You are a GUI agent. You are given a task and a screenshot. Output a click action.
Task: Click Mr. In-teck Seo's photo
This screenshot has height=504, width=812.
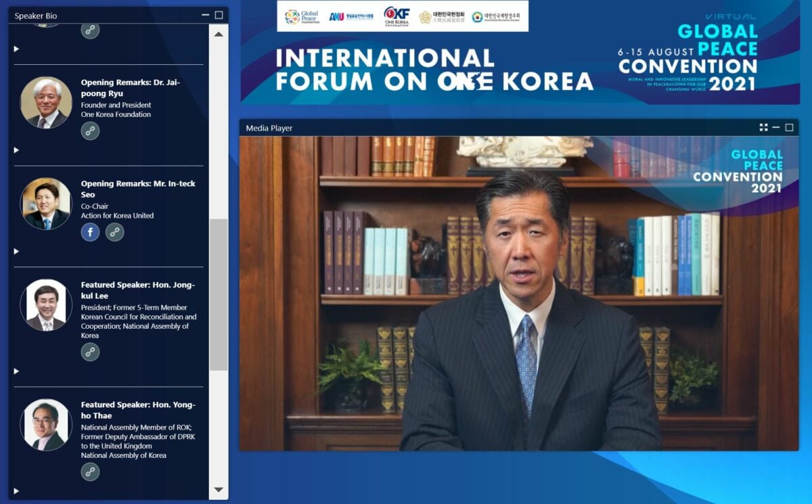tap(46, 204)
